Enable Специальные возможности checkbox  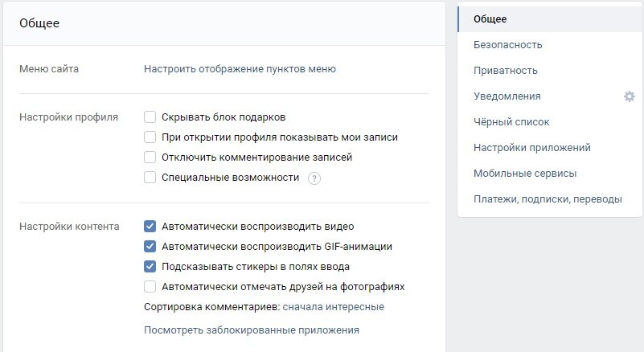[x=150, y=178]
